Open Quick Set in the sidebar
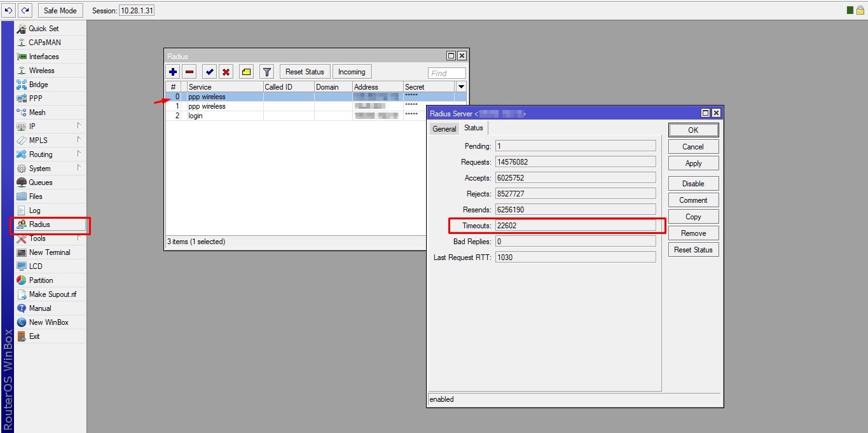Screen dimensions: 868x433 tap(50, 29)
